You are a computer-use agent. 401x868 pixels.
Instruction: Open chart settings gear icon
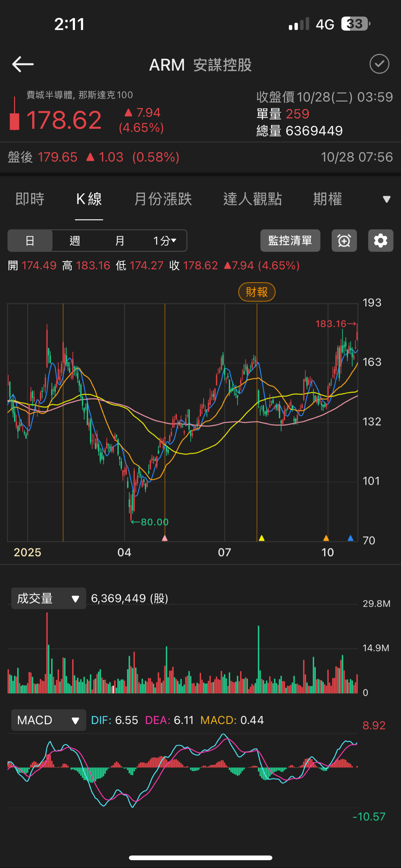(380, 241)
